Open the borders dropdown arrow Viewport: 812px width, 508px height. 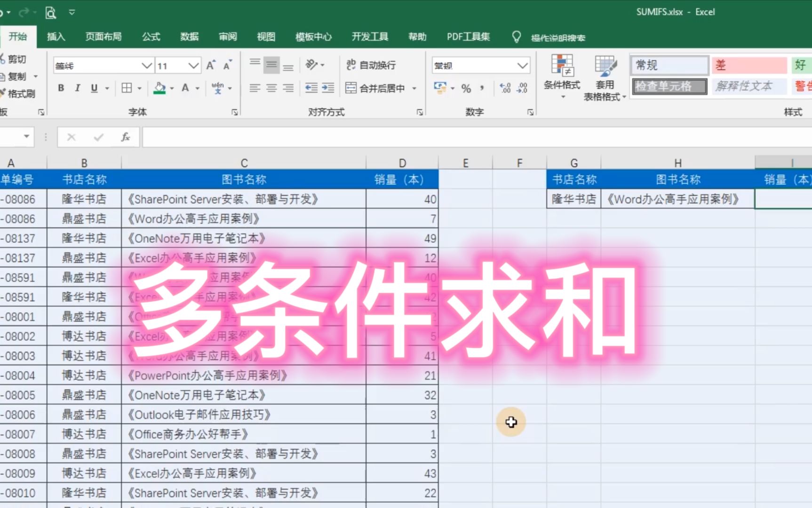[x=140, y=88]
